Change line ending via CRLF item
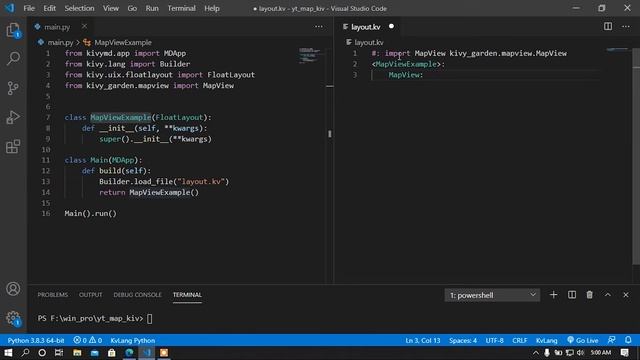This screenshot has width=640, height=360. coord(520,340)
